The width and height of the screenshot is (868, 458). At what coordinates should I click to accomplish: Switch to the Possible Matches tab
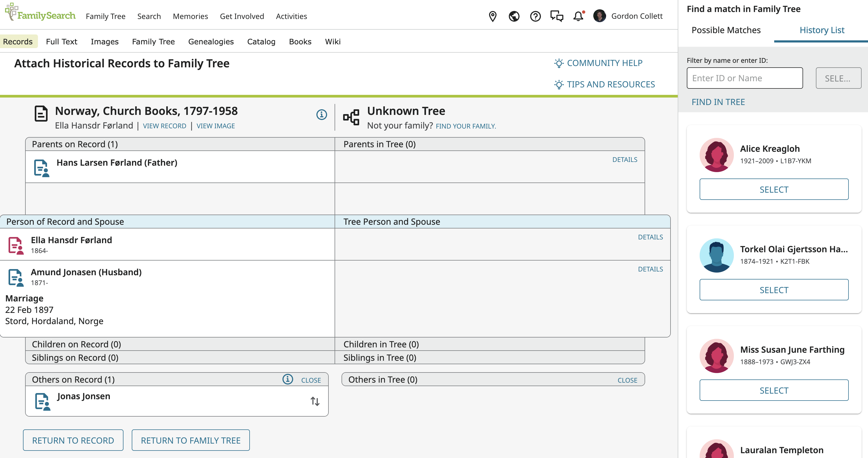(x=726, y=30)
